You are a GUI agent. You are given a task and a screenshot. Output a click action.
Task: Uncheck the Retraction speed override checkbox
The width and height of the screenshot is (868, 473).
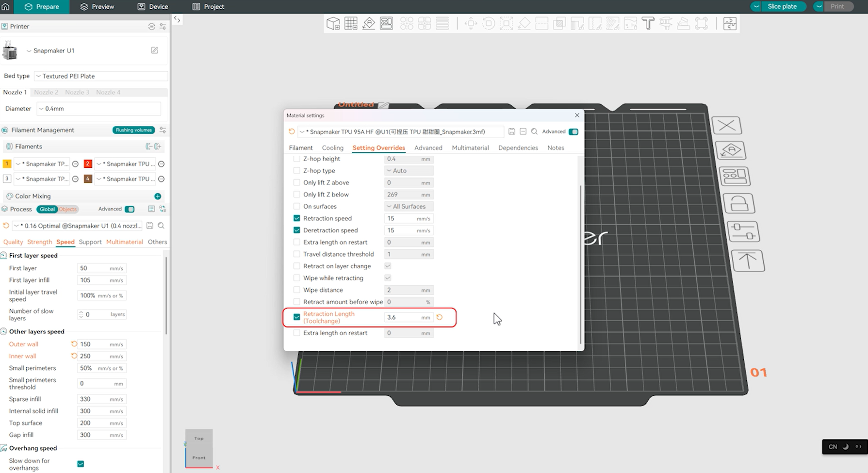[297, 218]
